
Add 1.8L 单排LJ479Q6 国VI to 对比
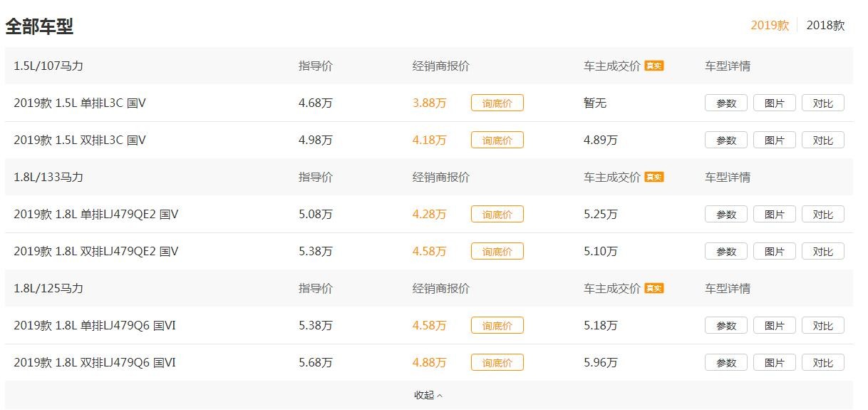point(822,326)
